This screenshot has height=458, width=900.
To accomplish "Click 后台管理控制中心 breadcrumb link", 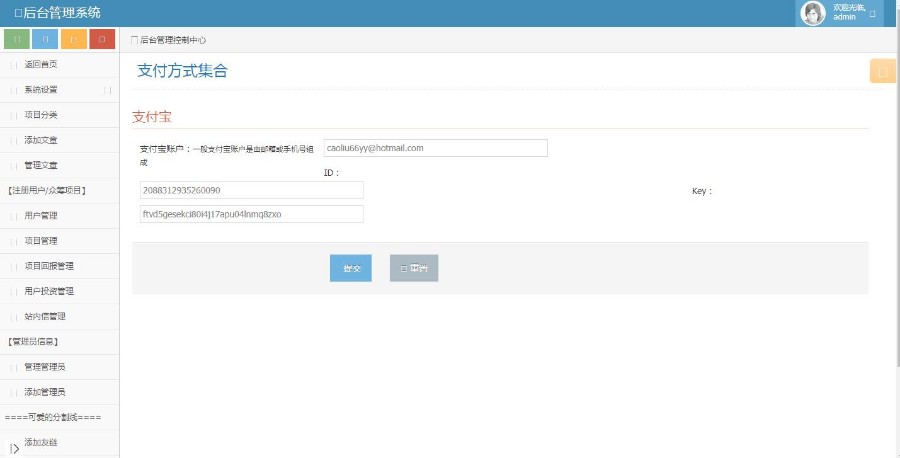I will pyautogui.click(x=173, y=40).
